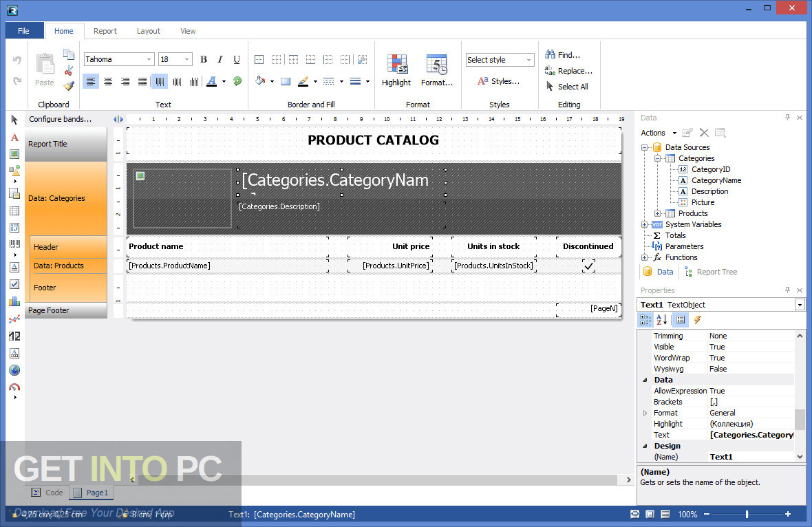Viewport: 812px width, 527px height.
Task: Click the Text property value field
Action: coord(751,435)
